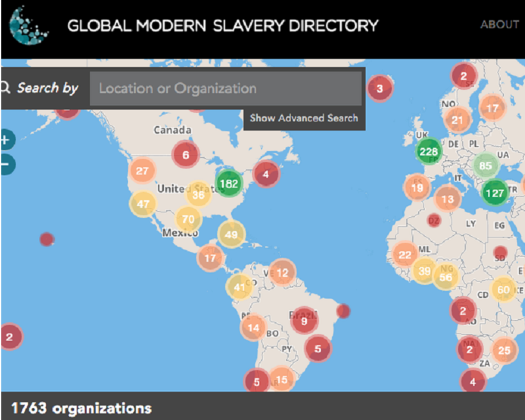Select the 41 cluster in northwest South America
The image size is (525, 420).
coord(239,287)
